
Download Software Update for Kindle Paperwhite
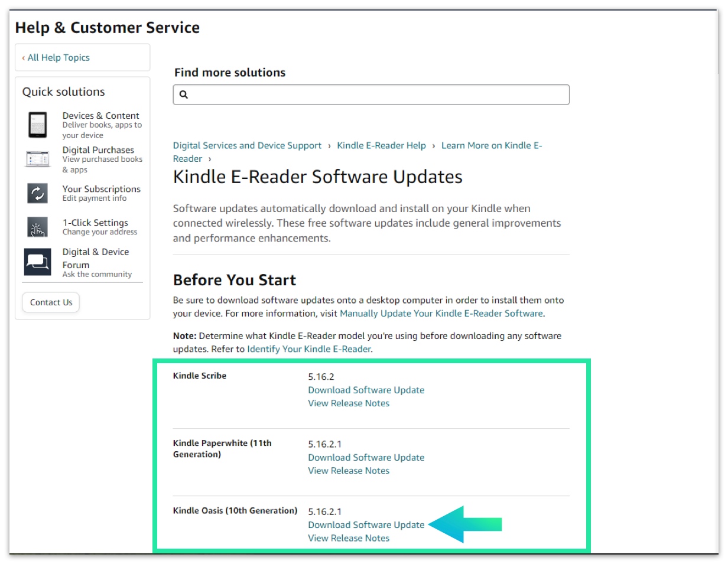pos(366,457)
